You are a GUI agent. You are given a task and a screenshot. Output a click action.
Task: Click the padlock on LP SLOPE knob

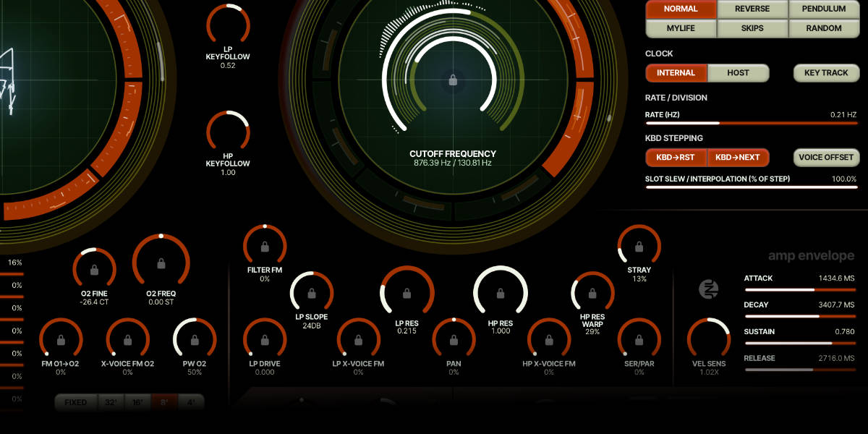[x=312, y=294]
